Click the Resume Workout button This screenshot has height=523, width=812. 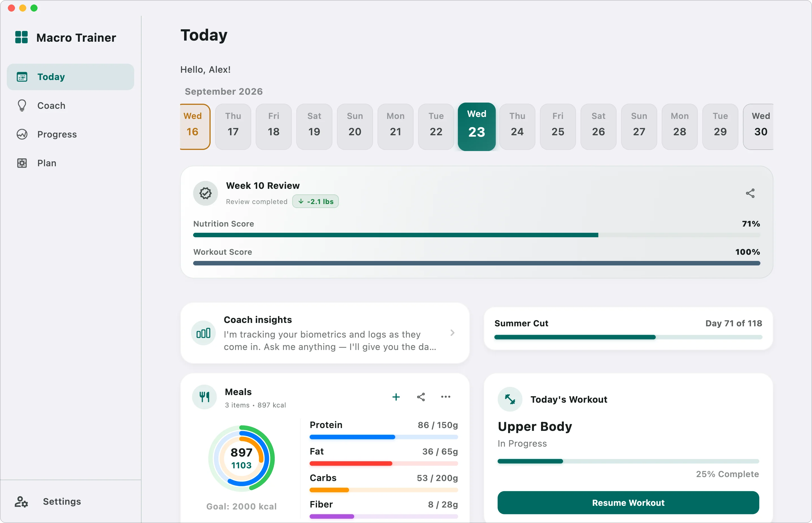click(628, 503)
